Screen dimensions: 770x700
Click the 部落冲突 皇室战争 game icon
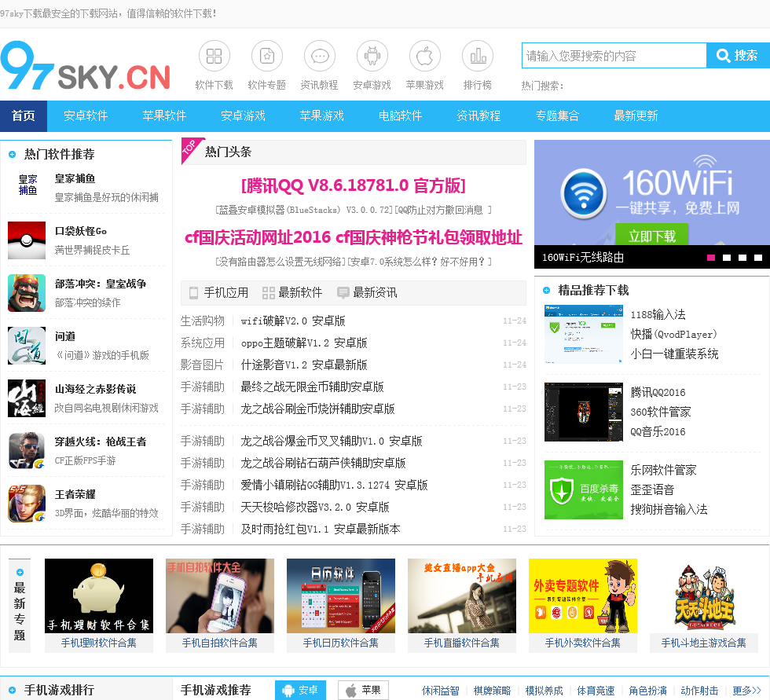click(27, 293)
